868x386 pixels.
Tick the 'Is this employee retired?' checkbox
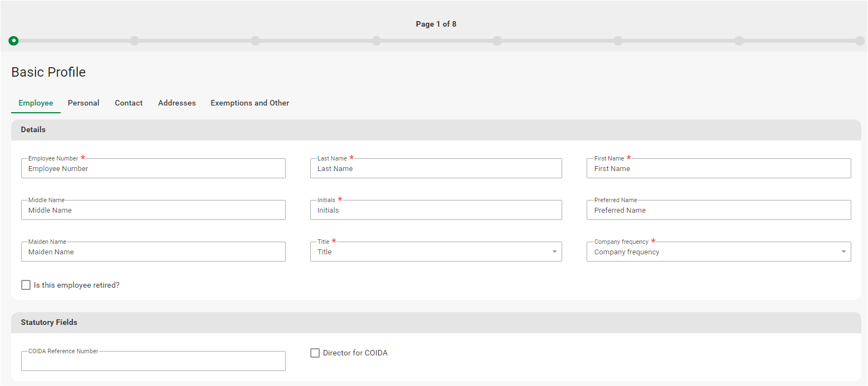pos(26,285)
